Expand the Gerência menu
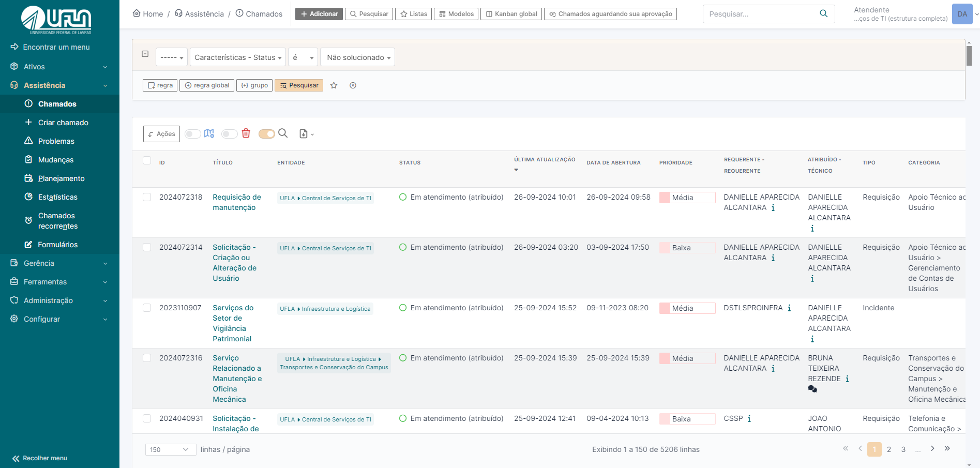The width and height of the screenshot is (980, 468). pos(60,263)
